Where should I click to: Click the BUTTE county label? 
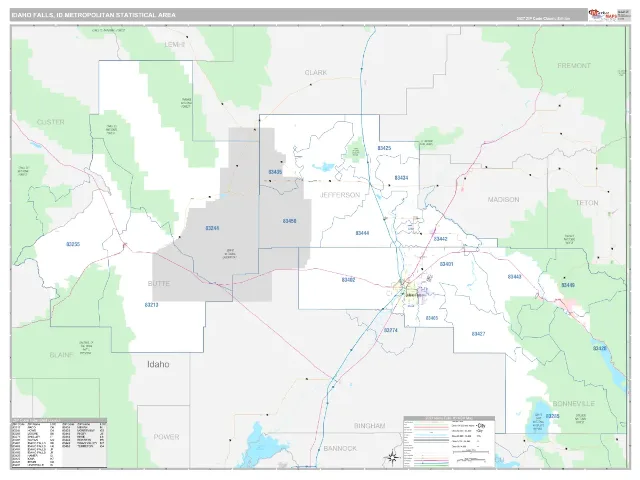click(x=159, y=284)
